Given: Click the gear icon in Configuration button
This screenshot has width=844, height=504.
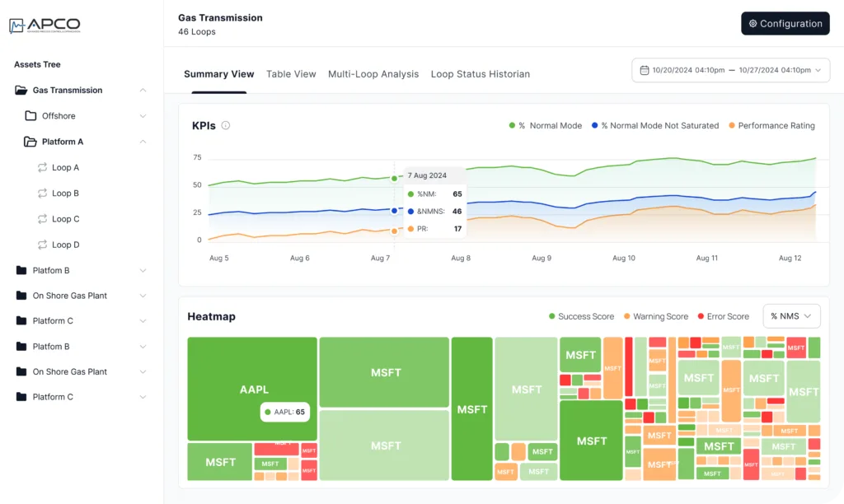Looking at the screenshot, I should pyautogui.click(x=753, y=24).
